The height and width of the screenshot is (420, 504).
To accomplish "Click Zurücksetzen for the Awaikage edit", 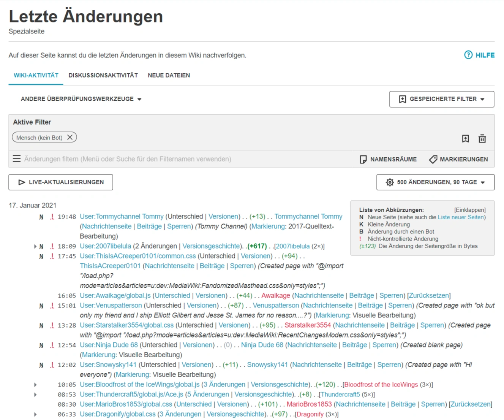I will 429,295.
